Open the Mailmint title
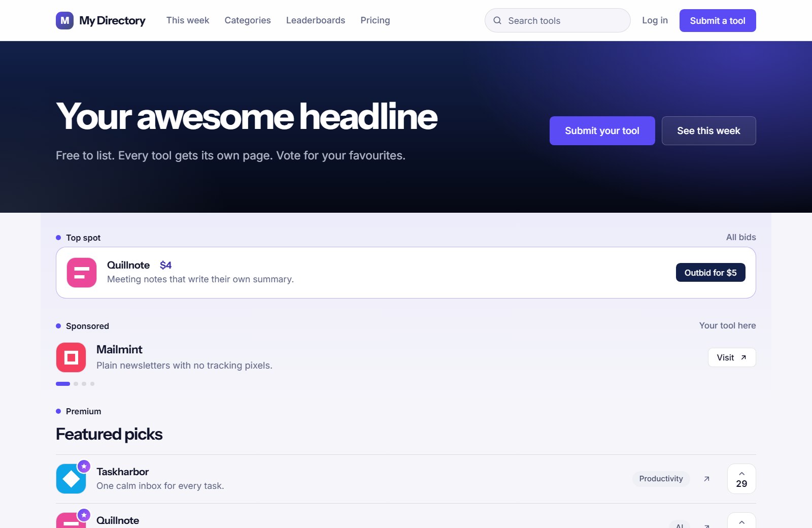Image resolution: width=812 pixels, height=528 pixels. (119, 349)
